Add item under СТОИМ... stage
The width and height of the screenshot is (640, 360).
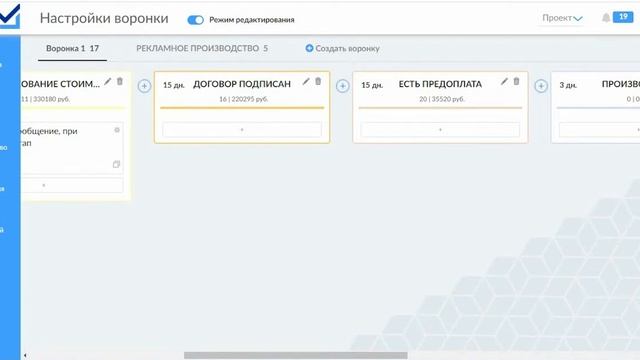(72, 185)
